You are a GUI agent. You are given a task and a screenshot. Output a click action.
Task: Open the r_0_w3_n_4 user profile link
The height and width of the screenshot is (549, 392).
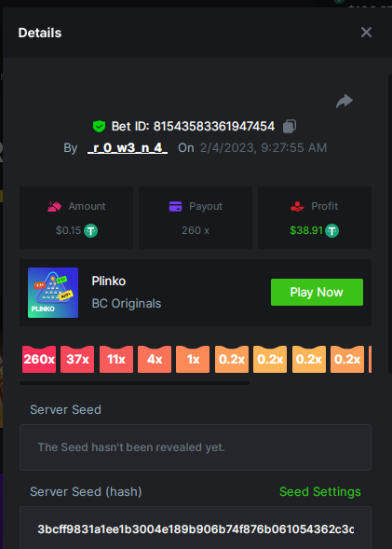point(128,148)
